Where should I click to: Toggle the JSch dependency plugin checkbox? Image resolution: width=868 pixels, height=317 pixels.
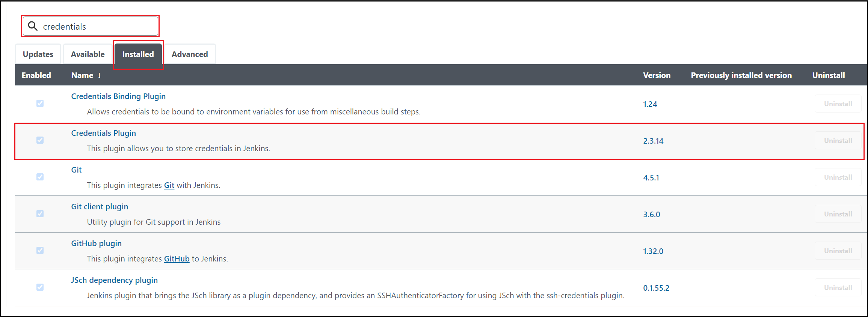tap(40, 287)
